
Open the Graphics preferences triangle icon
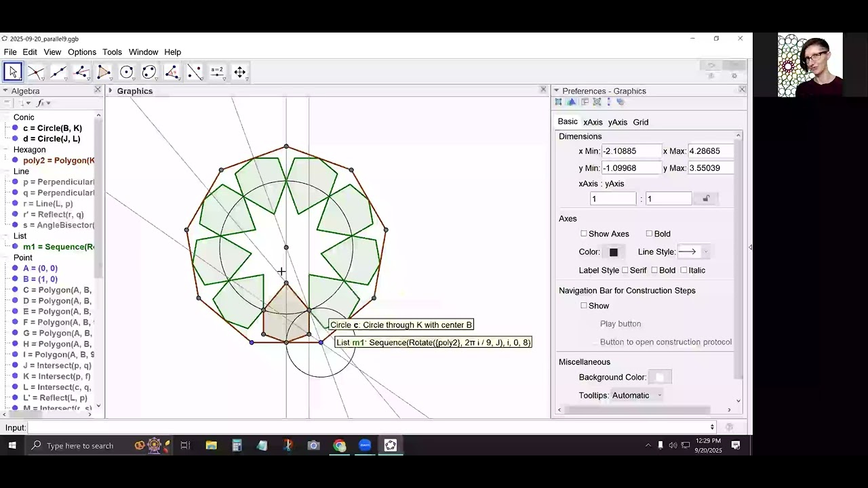point(572,102)
